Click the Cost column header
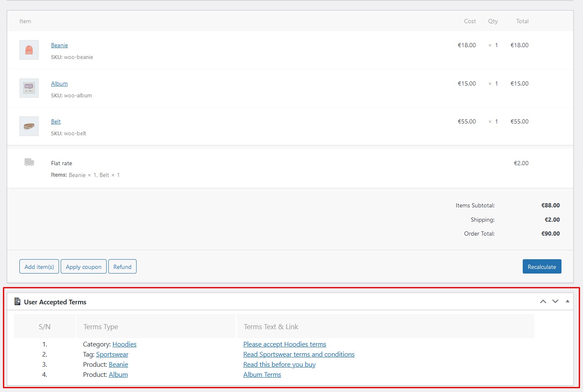This screenshot has height=392, width=583. [x=470, y=21]
